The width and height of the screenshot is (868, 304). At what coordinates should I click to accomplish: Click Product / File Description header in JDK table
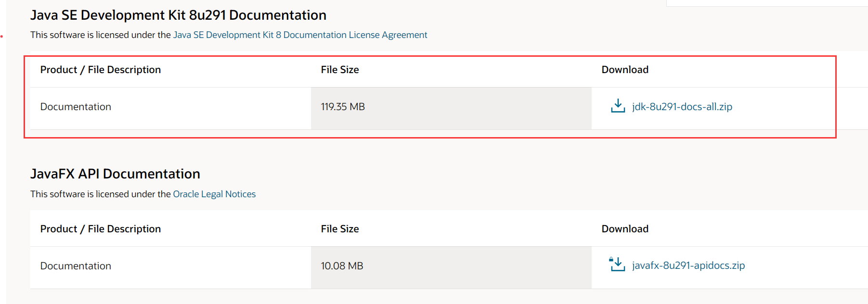pos(101,70)
